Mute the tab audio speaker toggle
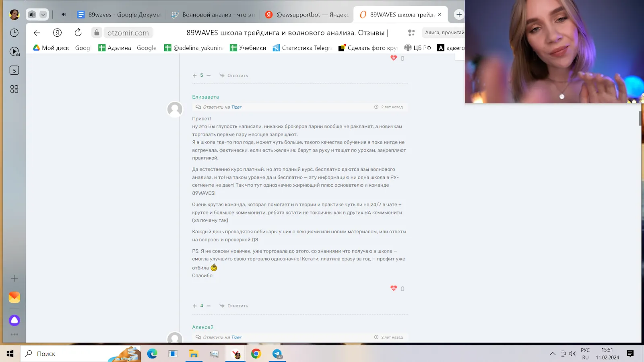The height and width of the screenshot is (362, 644). point(64,14)
